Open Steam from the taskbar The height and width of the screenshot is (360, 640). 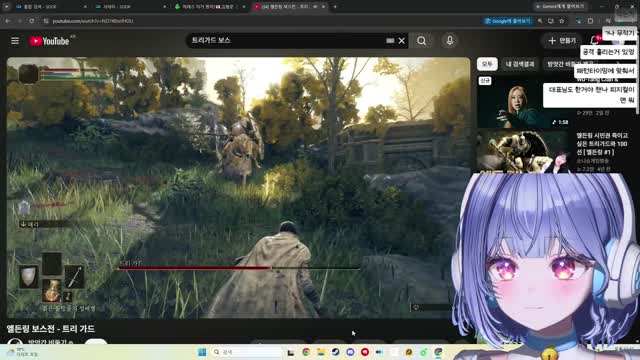tap(336, 352)
